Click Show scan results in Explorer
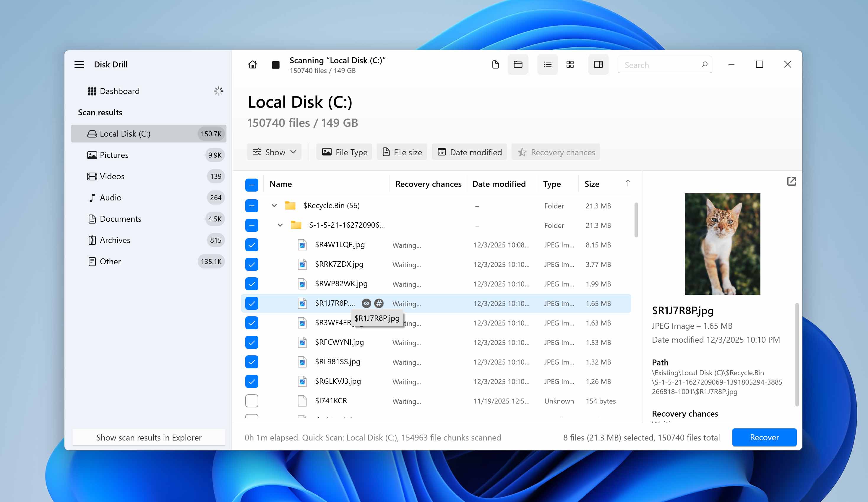 [x=149, y=437]
